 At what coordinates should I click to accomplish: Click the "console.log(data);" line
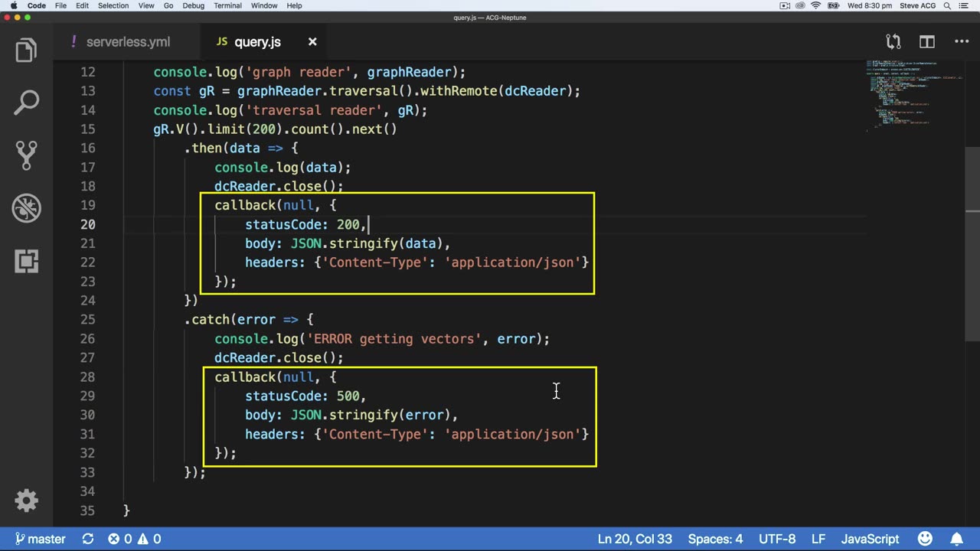(x=283, y=168)
